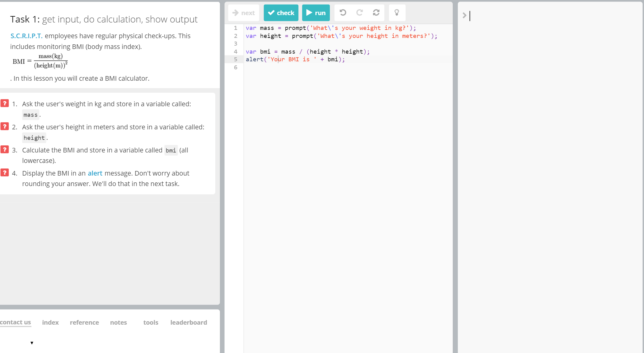644x353 pixels.
Task: Click the reset code refresh icon
Action: (376, 13)
